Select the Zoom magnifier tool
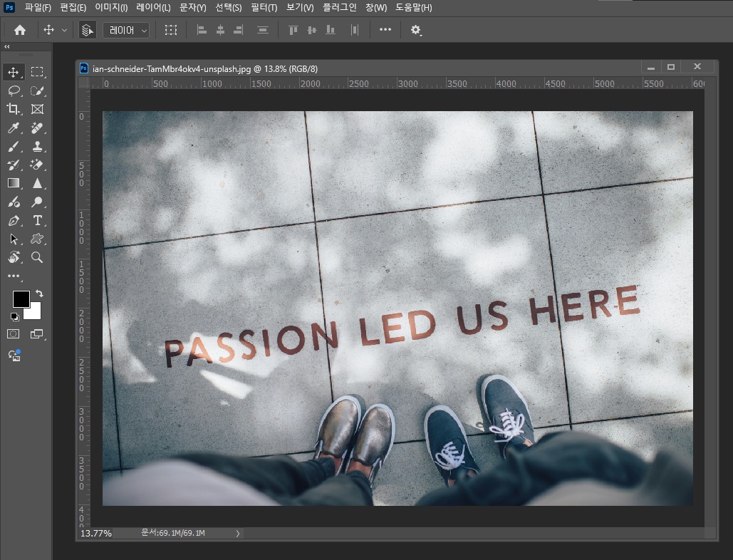 pyautogui.click(x=37, y=257)
